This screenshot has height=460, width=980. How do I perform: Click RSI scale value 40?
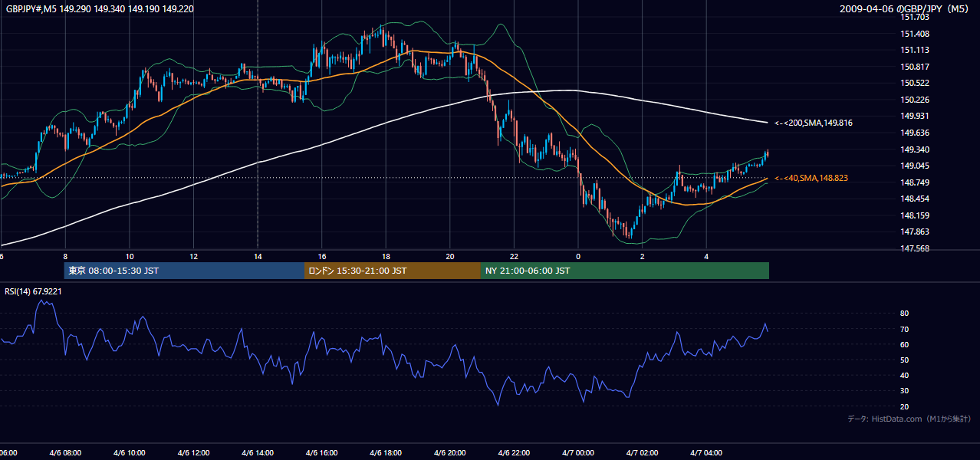(905, 375)
